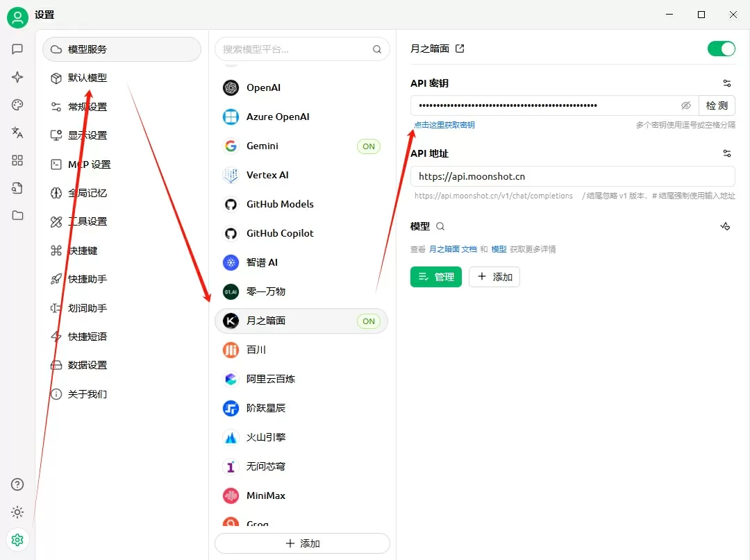The width and height of the screenshot is (750, 560).
Task: Open API 密钥 settings slider icon
Action: tap(726, 83)
